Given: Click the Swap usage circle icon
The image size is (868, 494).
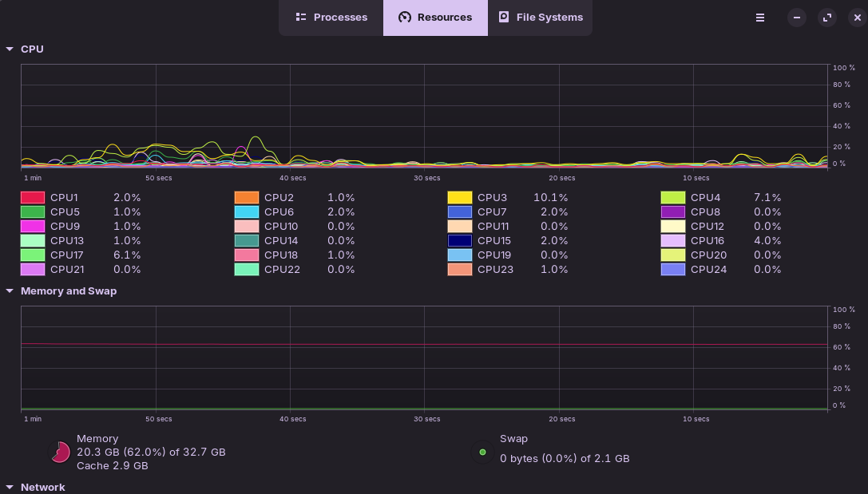Looking at the screenshot, I should point(482,453).
